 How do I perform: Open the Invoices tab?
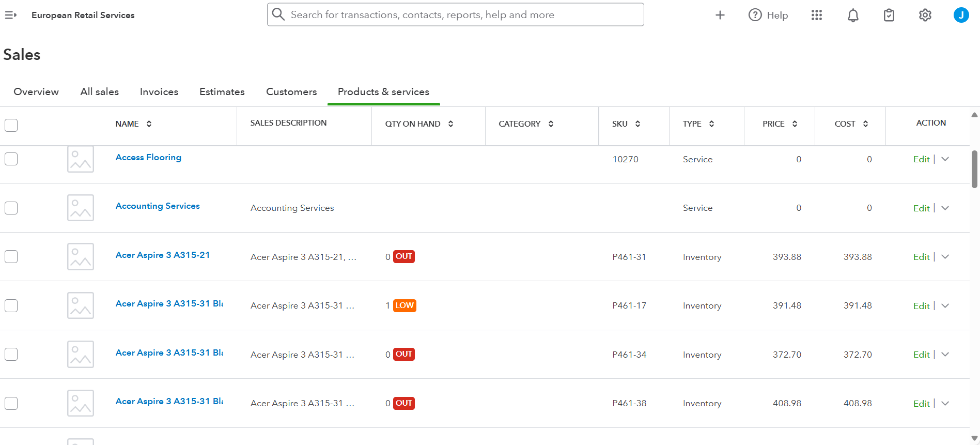(x=159, y=91)
